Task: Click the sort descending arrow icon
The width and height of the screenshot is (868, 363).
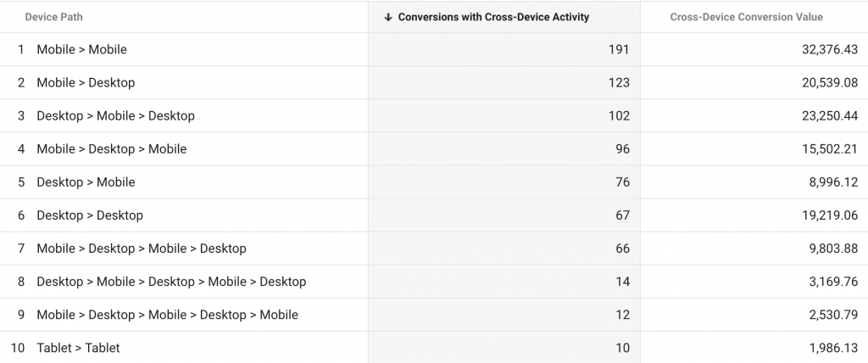Action: (388, 17)
